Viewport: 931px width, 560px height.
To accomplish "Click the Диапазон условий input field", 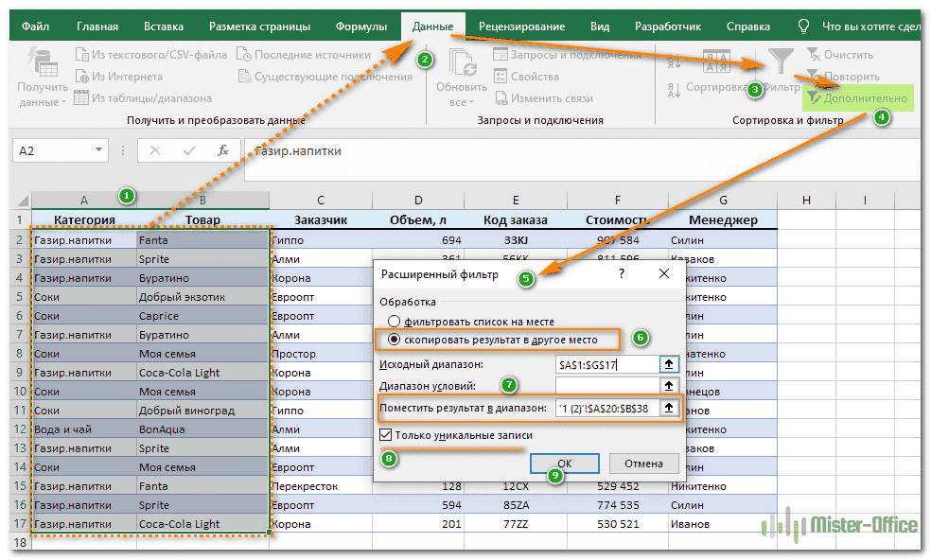I will 606,385.
